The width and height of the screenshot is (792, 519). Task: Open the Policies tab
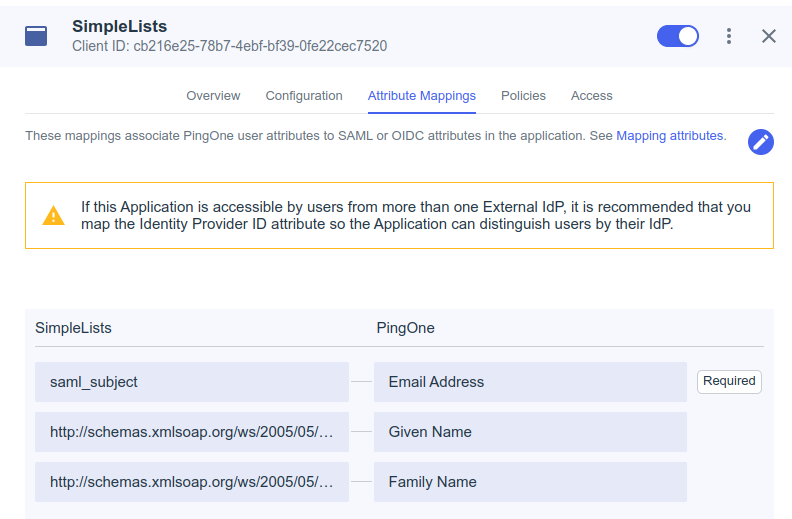point(523,96)
